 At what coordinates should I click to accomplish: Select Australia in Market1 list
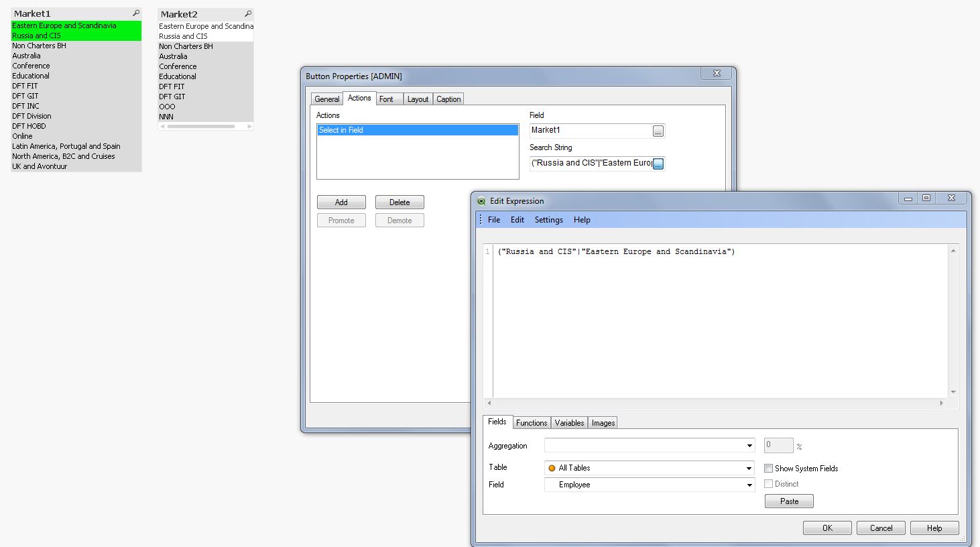[76, 56]
